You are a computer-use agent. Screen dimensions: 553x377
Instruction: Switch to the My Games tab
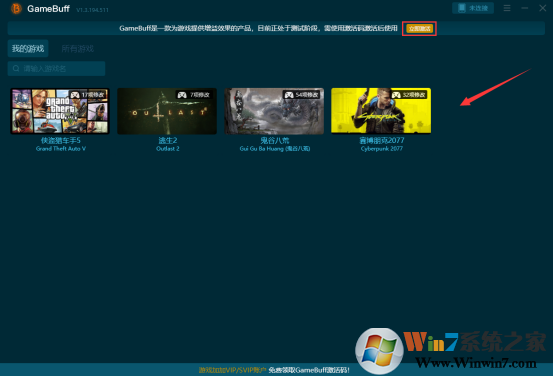28,48
